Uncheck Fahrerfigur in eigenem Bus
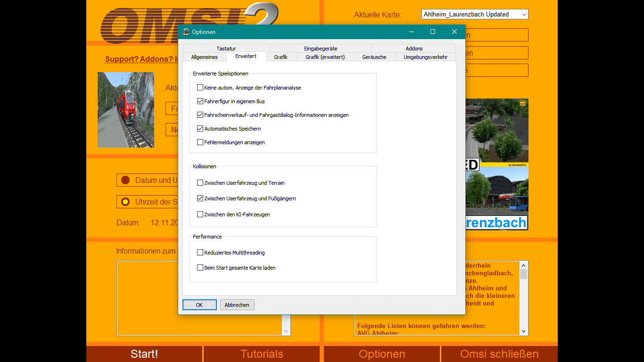This screenshot has width=644, height=362. (200, 101)
